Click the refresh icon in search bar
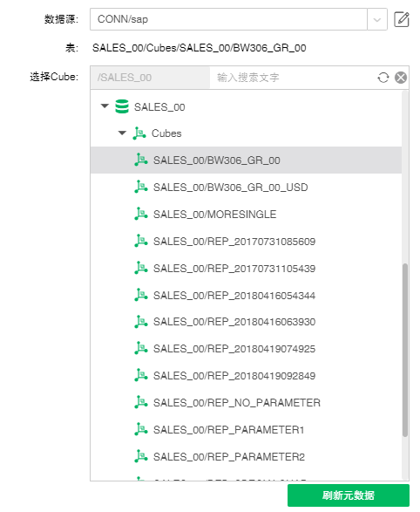Screen dimensions: 420x512 383,78
